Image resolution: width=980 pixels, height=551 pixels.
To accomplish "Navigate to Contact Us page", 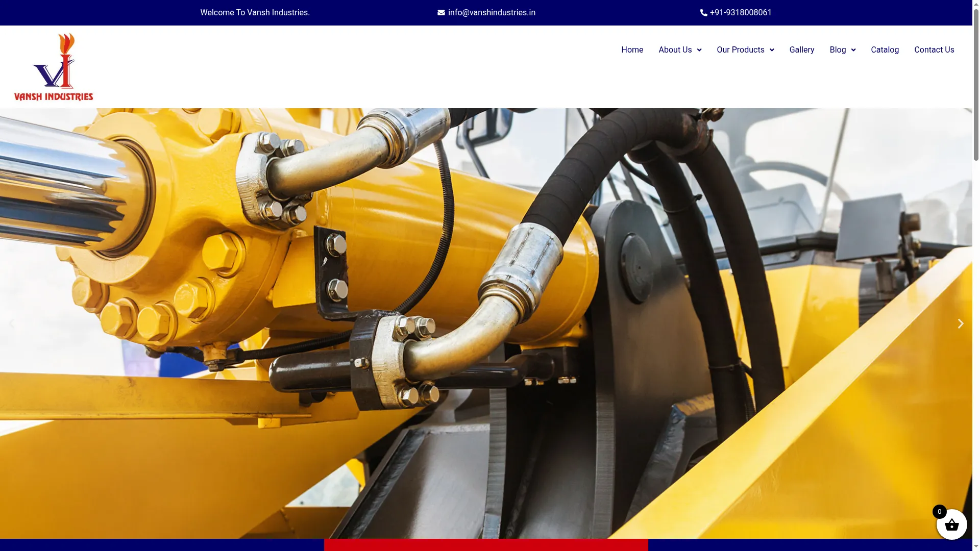I will 934,50.
